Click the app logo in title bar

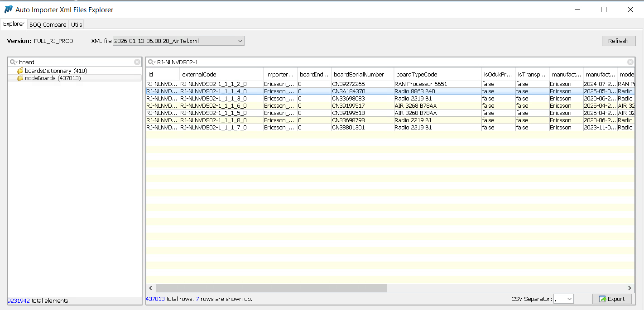tap(8, 10)
